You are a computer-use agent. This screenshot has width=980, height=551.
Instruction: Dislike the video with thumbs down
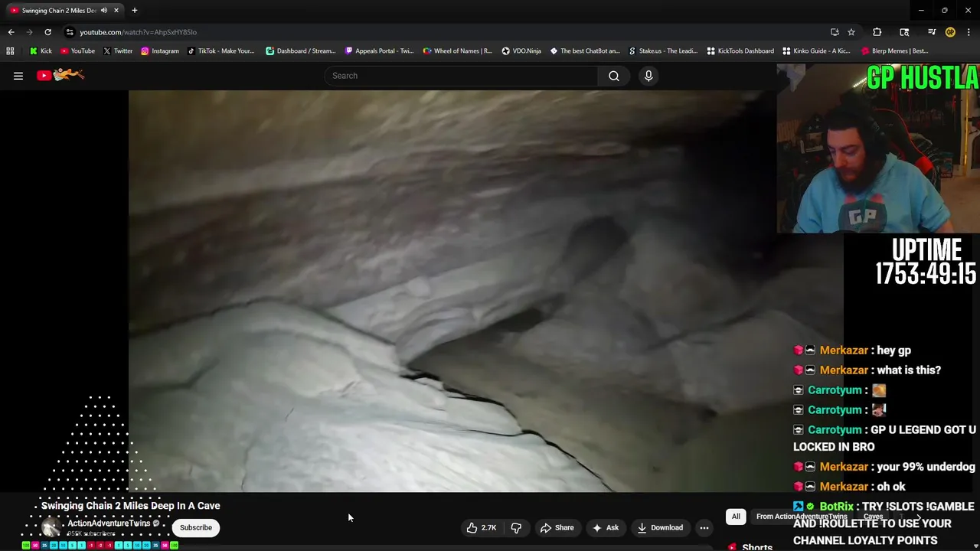click(x=517, y=527)
